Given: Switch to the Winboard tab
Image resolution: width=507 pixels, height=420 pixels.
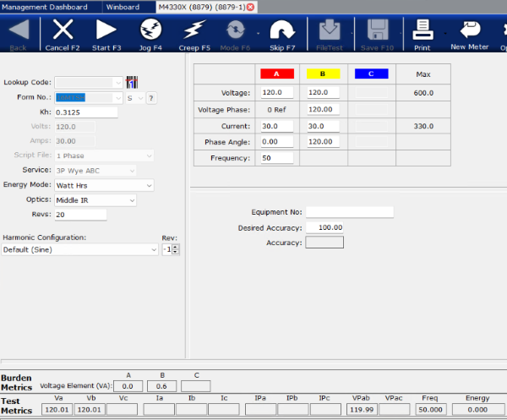Looking at the screenshot, I should pos(123,6).
